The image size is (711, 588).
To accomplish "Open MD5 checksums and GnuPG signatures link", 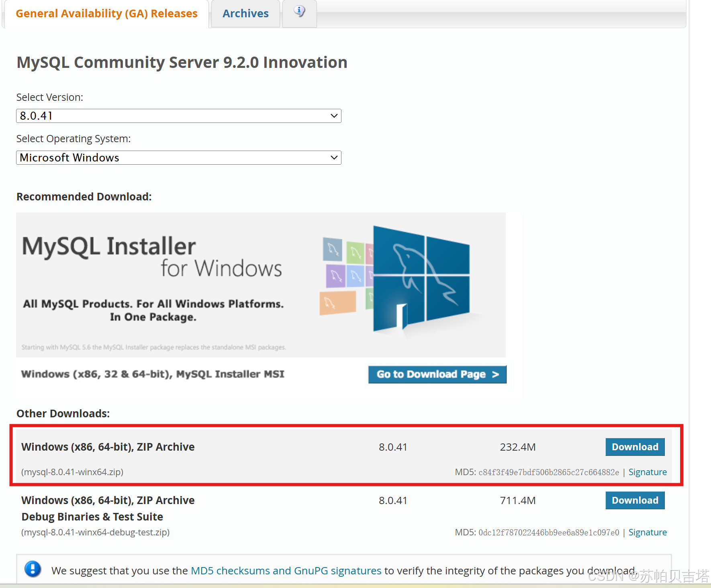I will tap(286, 571).
